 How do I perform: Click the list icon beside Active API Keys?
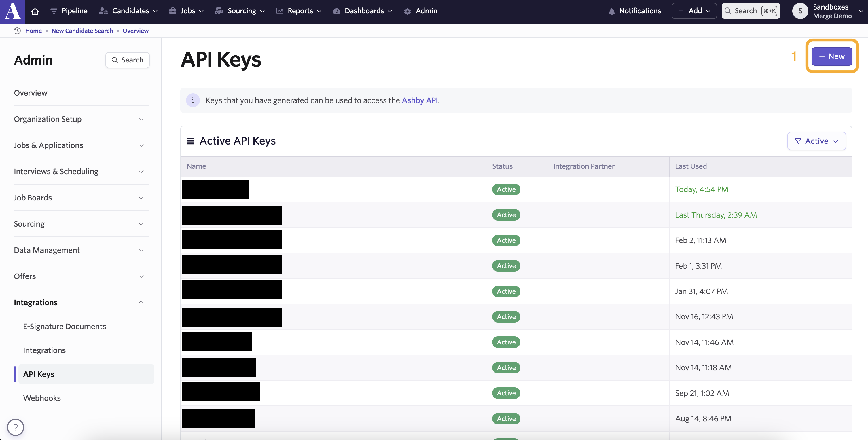190,141
